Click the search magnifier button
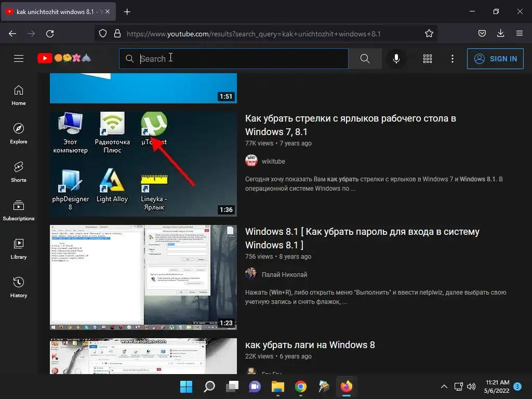This screenshot has height=399, width=532. point(365,59)
